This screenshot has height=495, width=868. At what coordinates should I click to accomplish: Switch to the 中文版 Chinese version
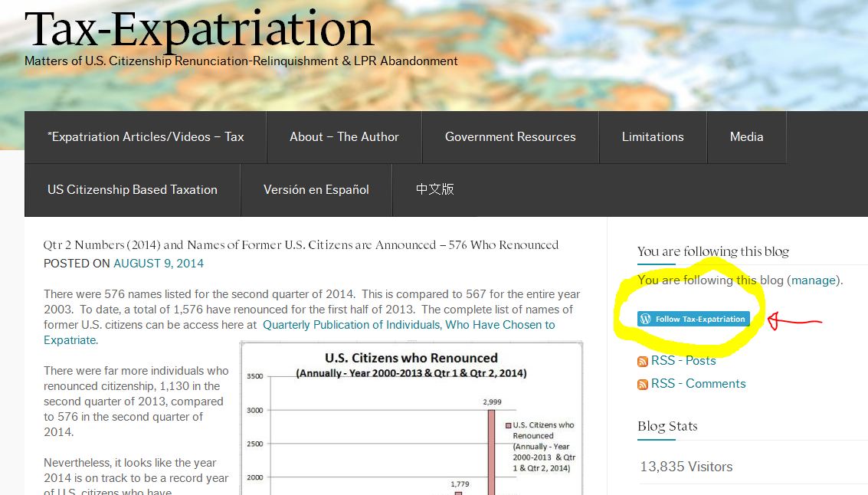coord(435,189)
